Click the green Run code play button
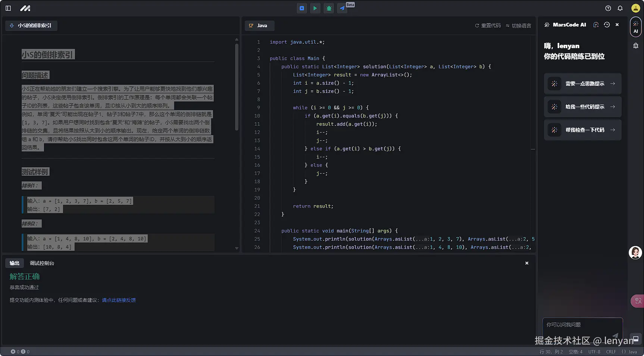 (315, 8)
